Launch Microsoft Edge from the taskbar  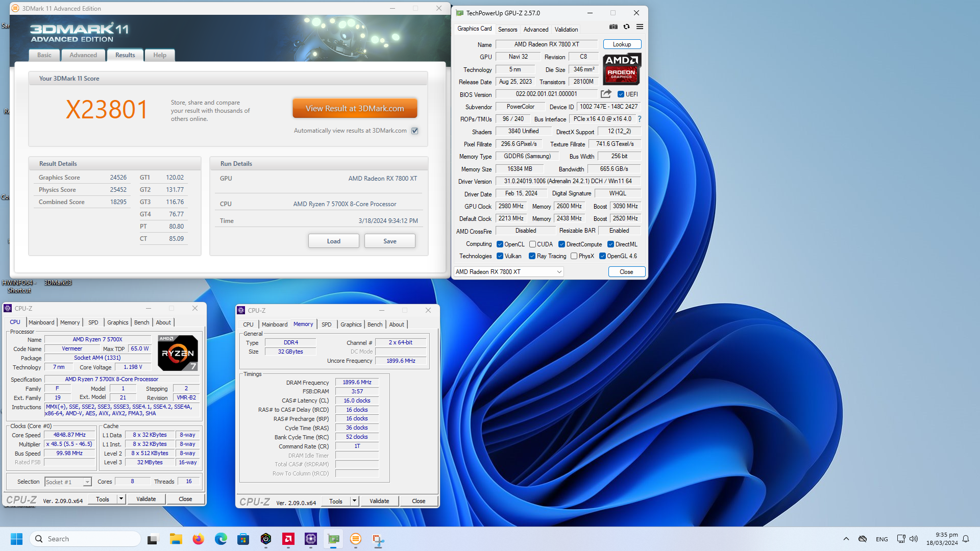220,539
